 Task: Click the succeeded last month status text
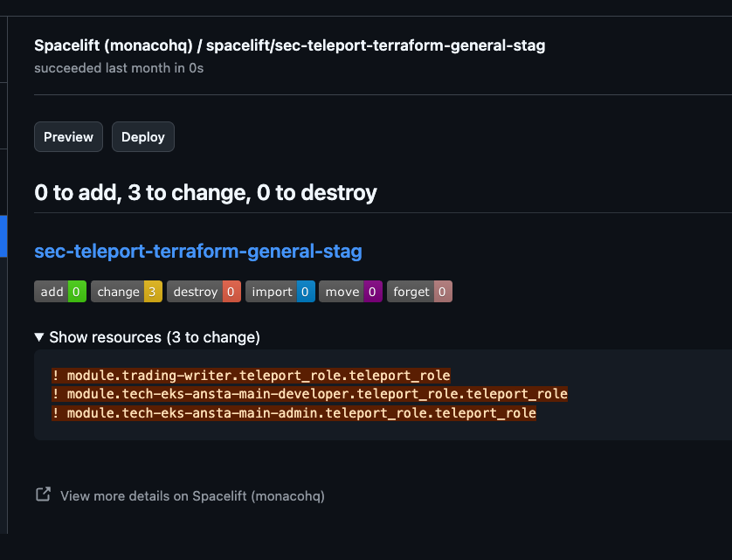tap(119, 68)
